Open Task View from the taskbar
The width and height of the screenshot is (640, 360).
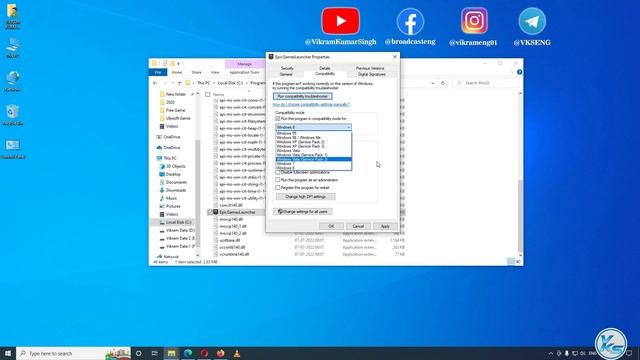click(x=155, y=353)
